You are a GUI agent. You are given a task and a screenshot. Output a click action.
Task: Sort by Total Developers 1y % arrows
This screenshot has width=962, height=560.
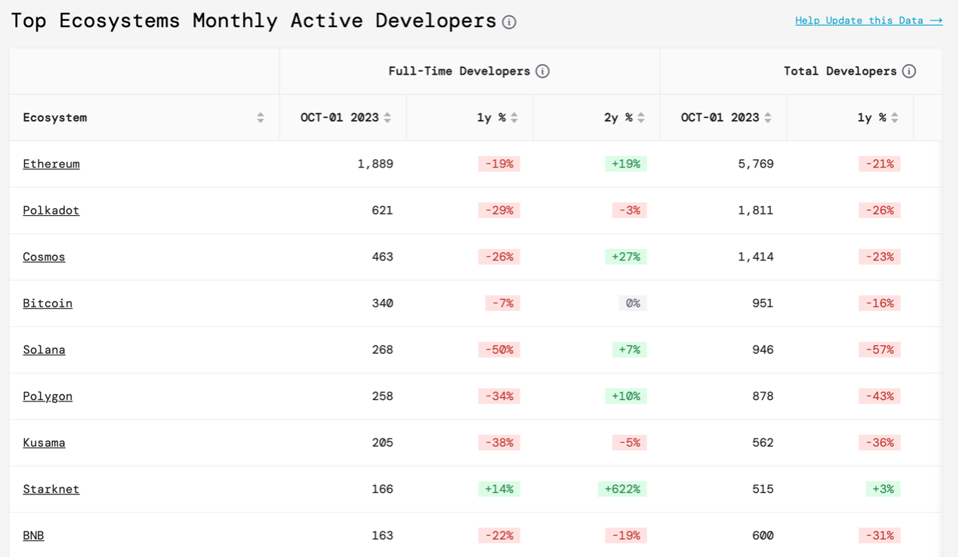pyautogui.click(x=895, y=118)
